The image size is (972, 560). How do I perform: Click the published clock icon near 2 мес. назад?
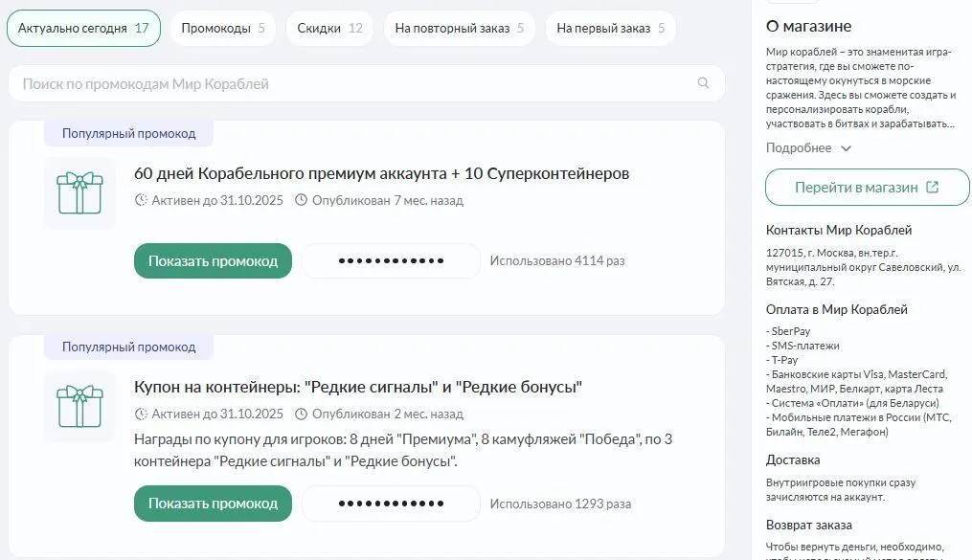click(x=301, y=414)
